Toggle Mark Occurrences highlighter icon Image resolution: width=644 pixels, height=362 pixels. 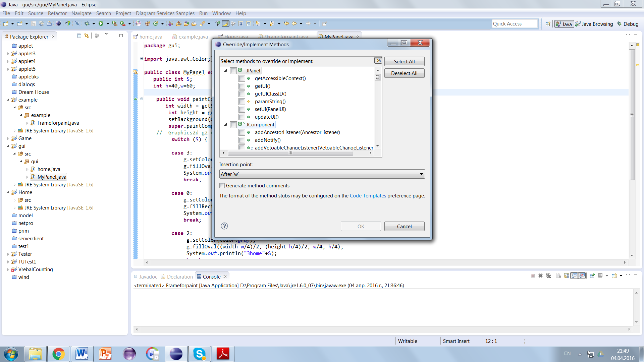click(x=225, y=23)
